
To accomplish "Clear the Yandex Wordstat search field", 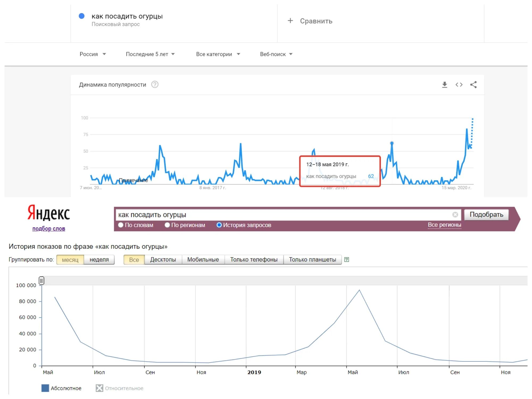I will [x=455, y=215].
